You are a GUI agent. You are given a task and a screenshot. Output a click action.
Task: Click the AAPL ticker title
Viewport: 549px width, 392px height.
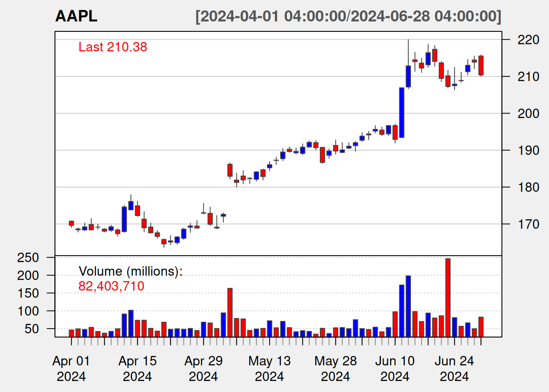click(76, 16)
